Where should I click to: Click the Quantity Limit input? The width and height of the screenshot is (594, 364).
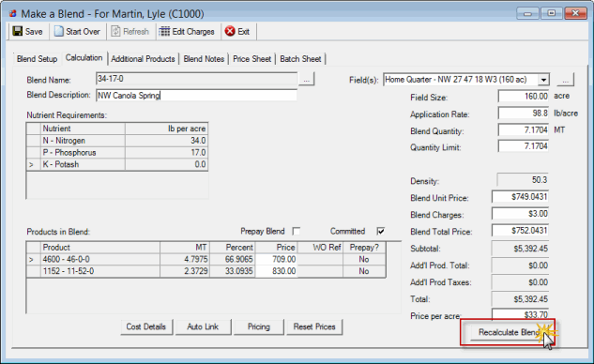point(524,146)
